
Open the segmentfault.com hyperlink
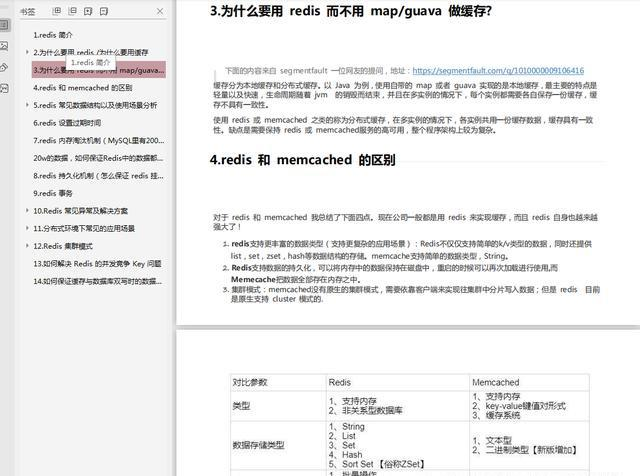(x=498, y=71)
